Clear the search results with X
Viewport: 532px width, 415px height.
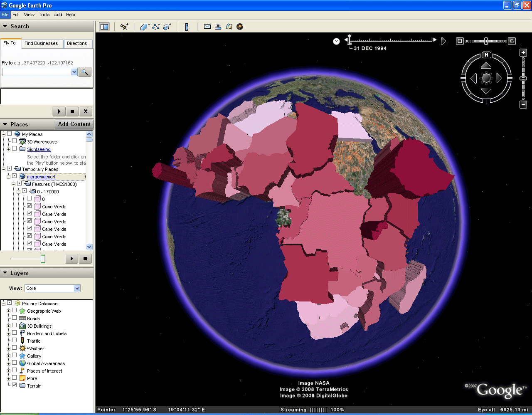pyautogui.click(x=86, y=111)
